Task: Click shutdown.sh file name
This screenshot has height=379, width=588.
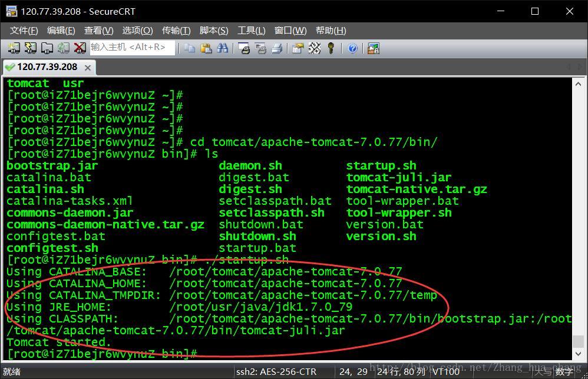Action: (257, 236)
